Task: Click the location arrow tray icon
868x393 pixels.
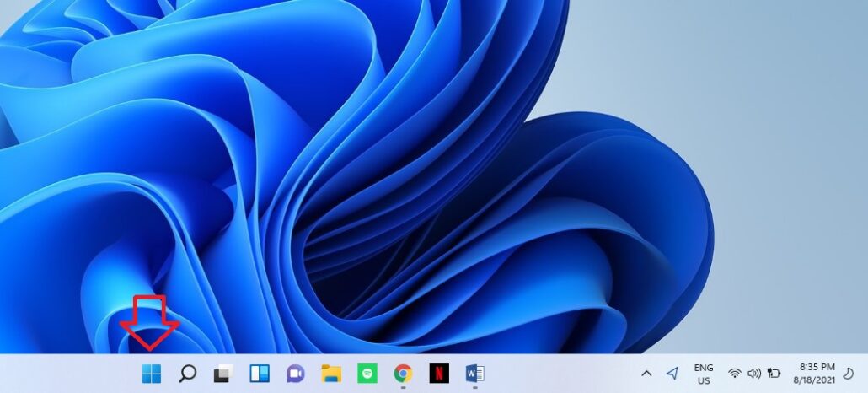Action: (x=672, y=374)
